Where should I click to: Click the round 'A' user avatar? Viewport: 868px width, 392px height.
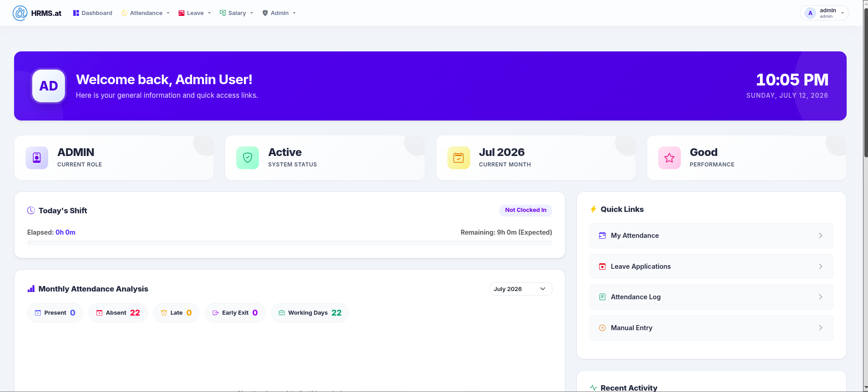click(810, 13)
